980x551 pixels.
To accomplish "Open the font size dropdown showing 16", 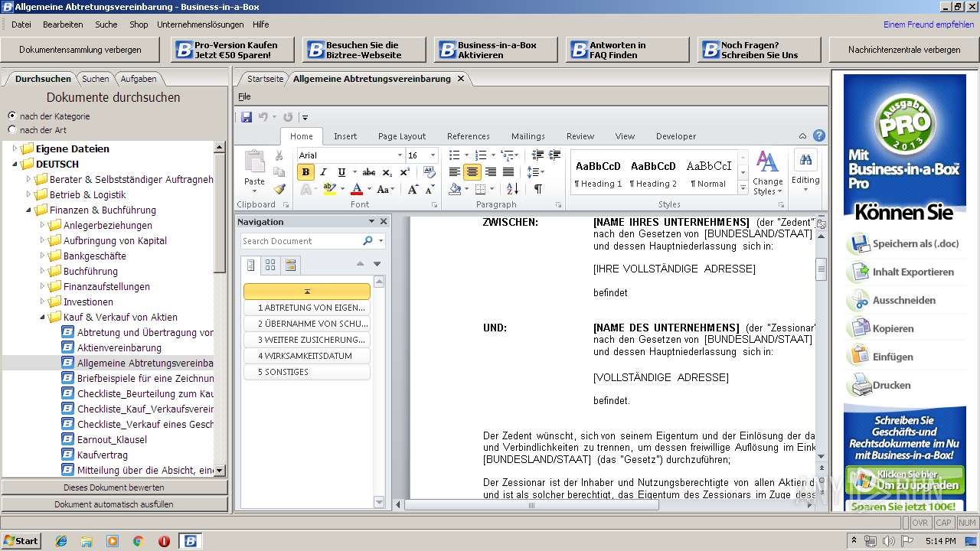I will click(432, 155).
